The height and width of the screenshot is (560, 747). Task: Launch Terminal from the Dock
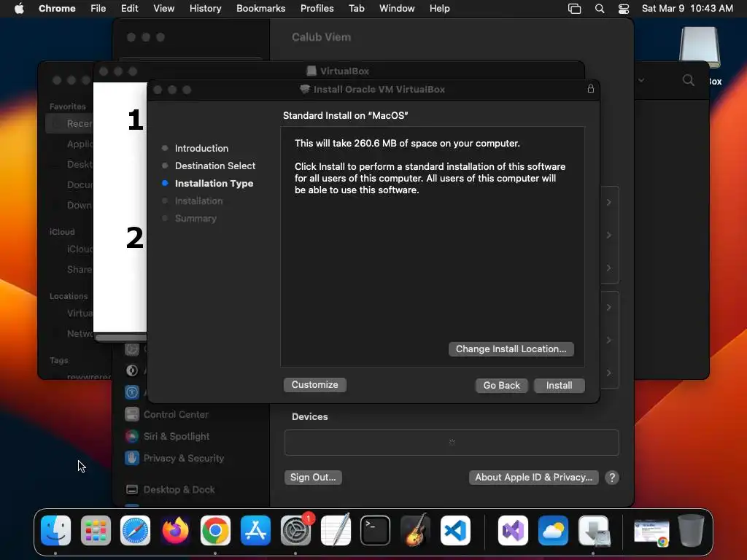[376, 531]
